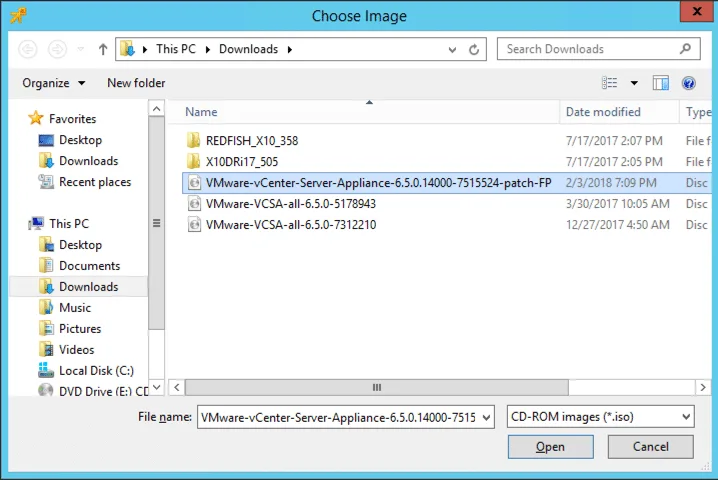Screen dimensions: 718x480
Task: Select the VMware-VCSA-all-6.5.0-7312210 disc image
Action: [x=290, y=225]
